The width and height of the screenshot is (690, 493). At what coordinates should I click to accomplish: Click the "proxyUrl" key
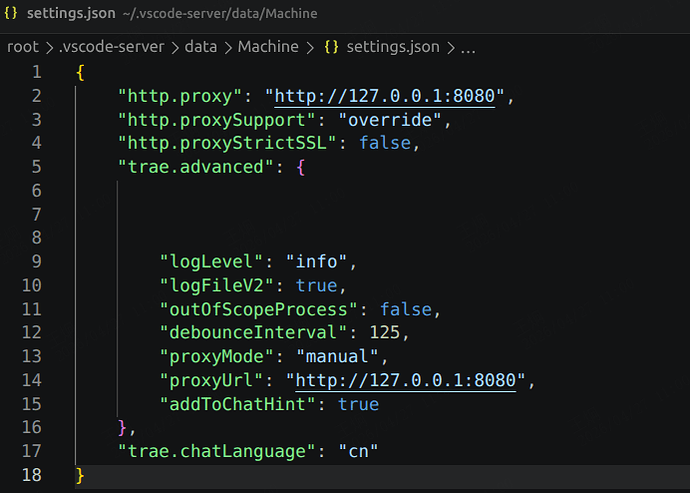211,380
